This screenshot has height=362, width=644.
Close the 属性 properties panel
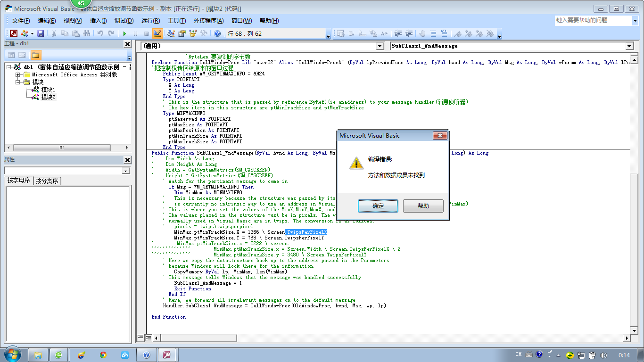tap(127, 160)
